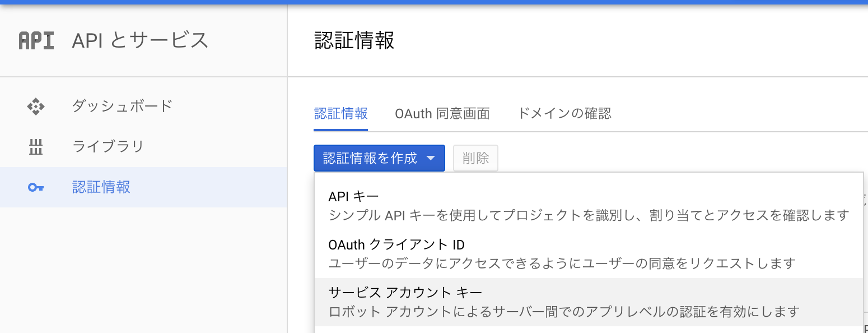
Task: Switch to the 認証情報 tab
Action: [340, 114]
